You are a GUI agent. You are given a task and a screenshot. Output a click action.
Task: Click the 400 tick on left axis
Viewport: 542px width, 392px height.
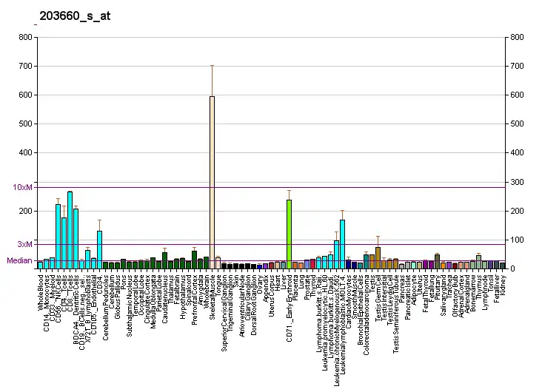pos(25,153)
